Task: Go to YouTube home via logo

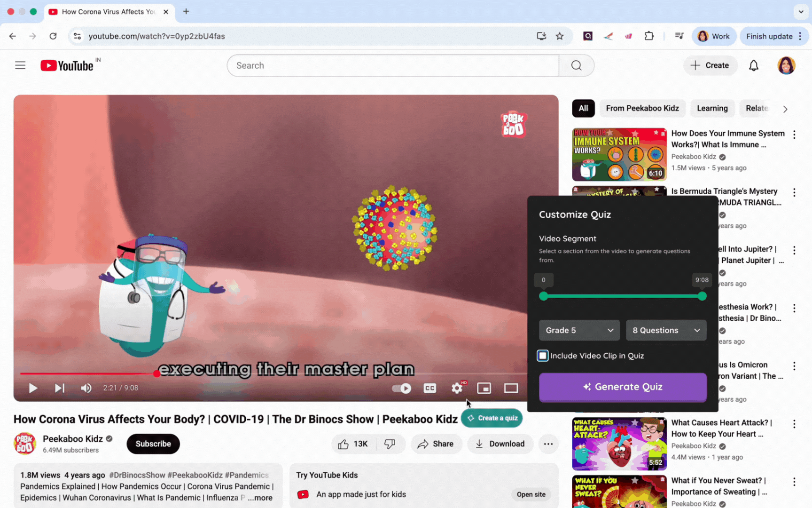Action: pos(67,65)
